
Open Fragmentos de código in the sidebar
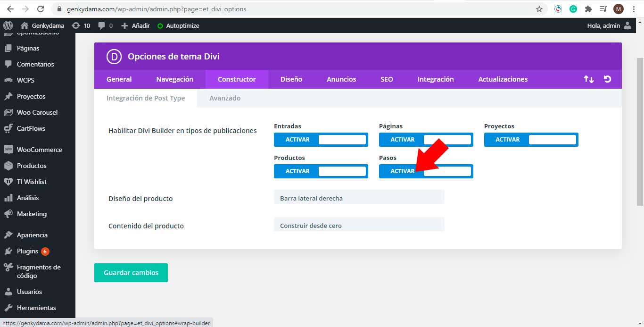click(x=38, y=271)
